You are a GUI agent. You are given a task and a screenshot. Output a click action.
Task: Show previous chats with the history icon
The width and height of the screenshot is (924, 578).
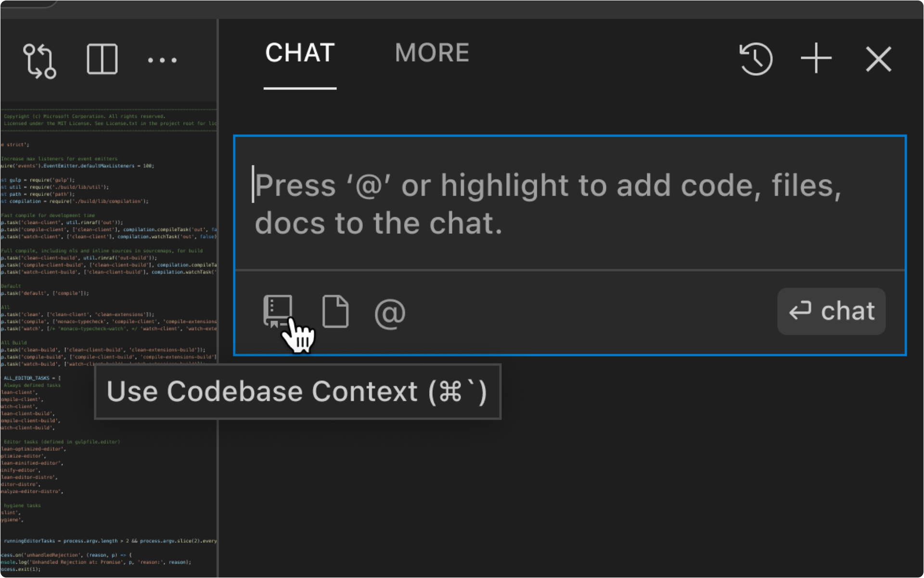pyautogui.click(x=756, y=59)
